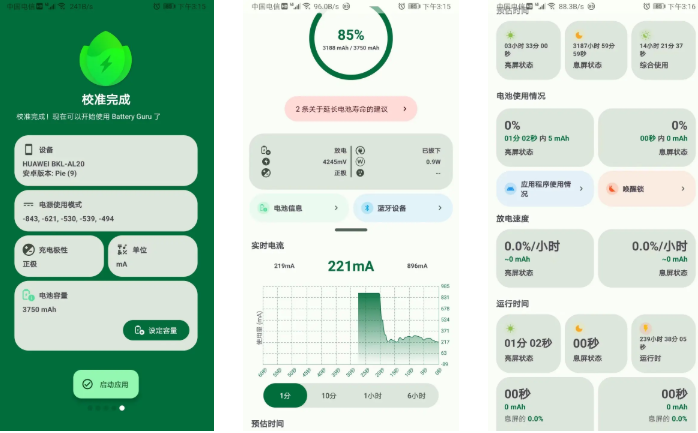Tap the 896mA maximum reading
Viewport: 698px width, 433px height.
(417, 266)
